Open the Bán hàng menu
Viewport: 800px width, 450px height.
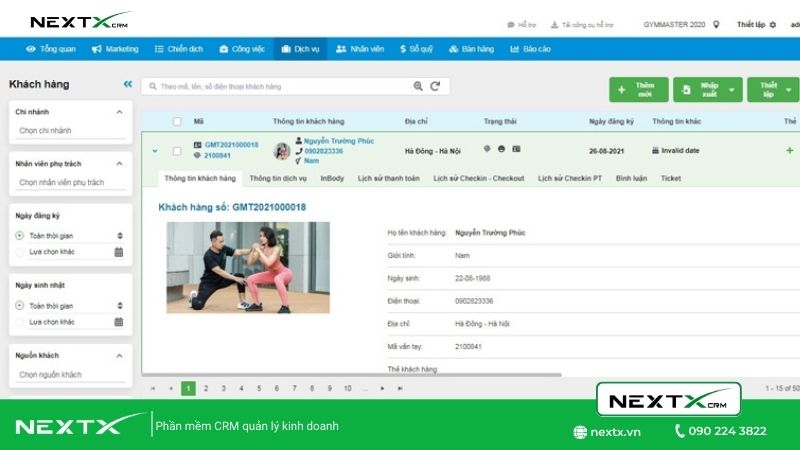point(471,49)
